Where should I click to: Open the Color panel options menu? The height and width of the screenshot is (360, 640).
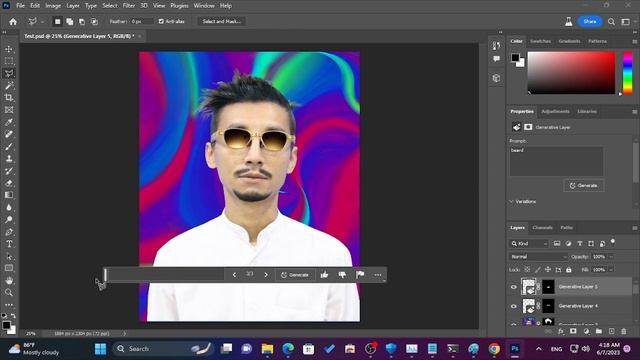point(634,42)
